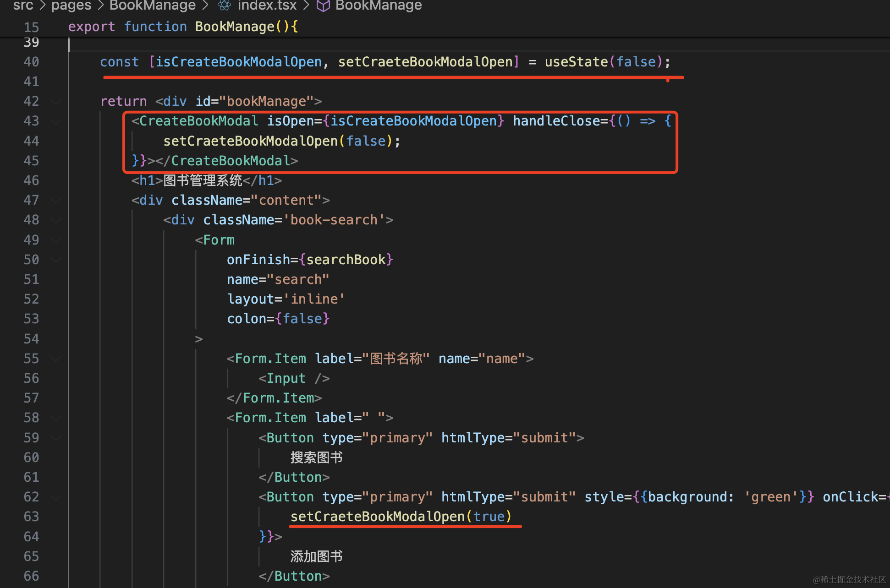
Task: Click the index.tsx breadcrumb item
Action: tap(267, 5)
